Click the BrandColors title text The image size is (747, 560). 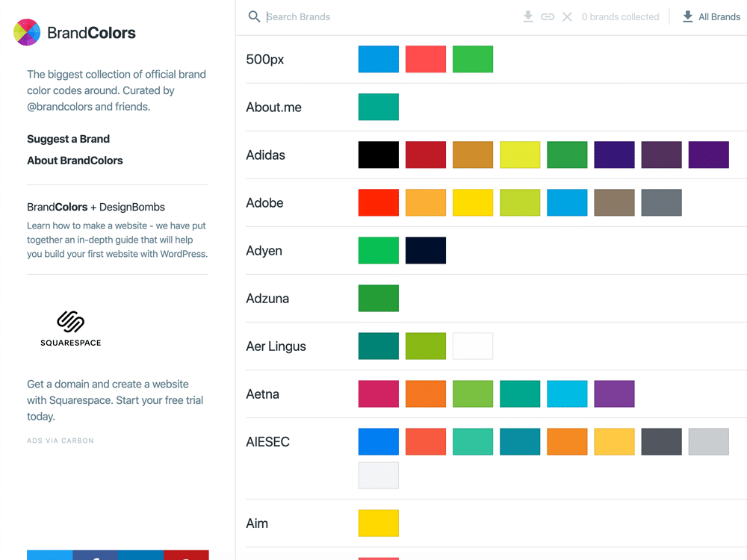[91, 33]
